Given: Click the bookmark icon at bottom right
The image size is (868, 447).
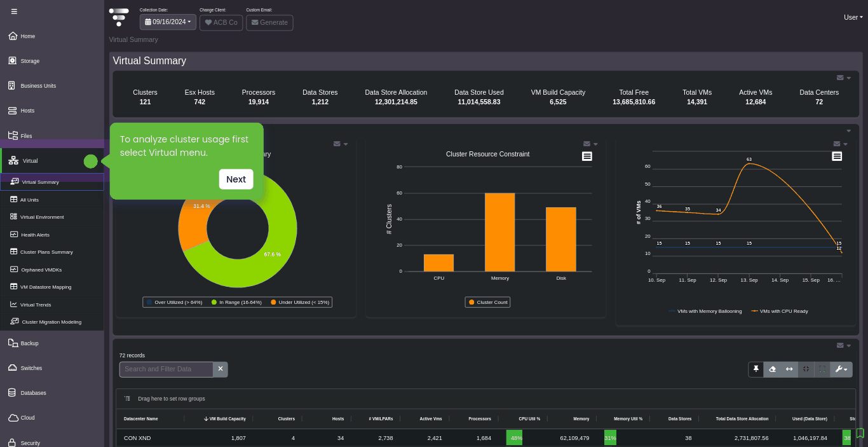Looking at the screenshot, I should pyautogui.click(x=860, y=433).
